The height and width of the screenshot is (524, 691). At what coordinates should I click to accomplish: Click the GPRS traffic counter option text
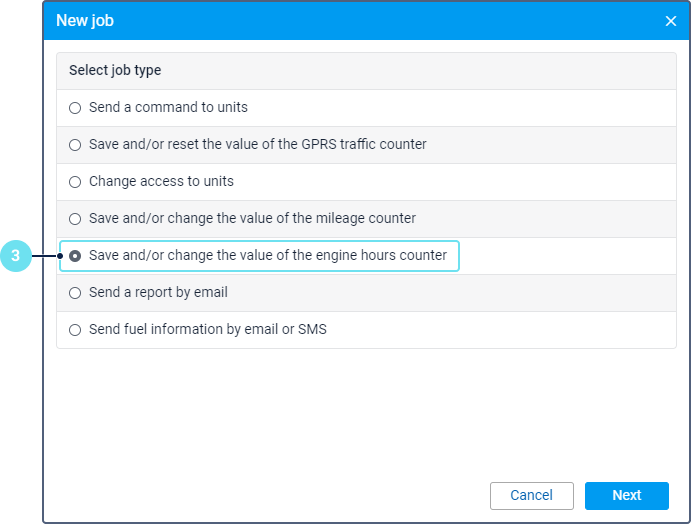(257, 144)
